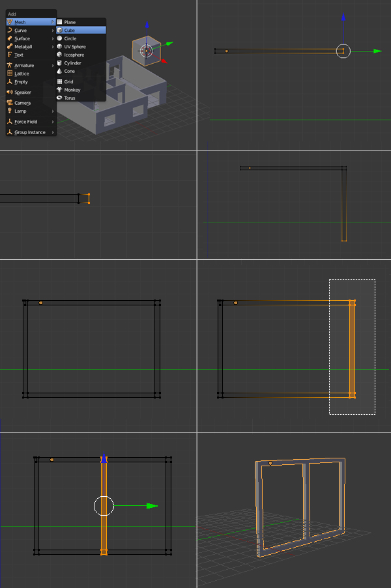The height and width of the screenshot is (588, 391).
Task: Click the Empty axes icon in Add menu
Action: 10,82
